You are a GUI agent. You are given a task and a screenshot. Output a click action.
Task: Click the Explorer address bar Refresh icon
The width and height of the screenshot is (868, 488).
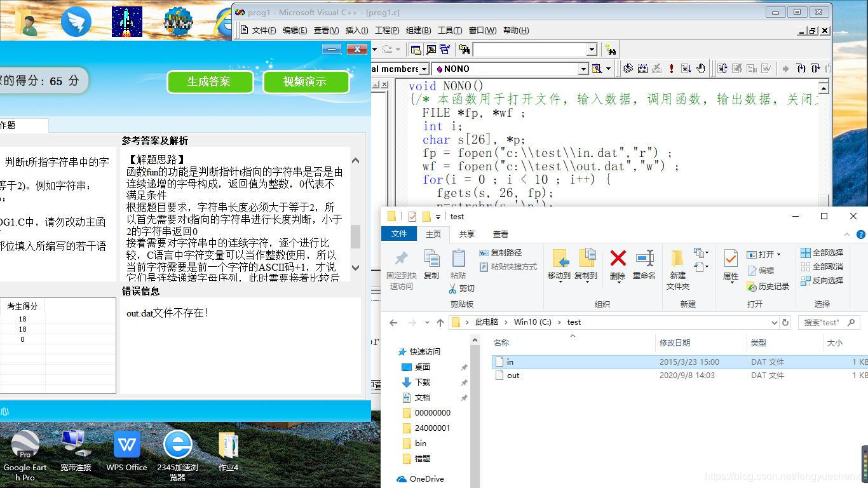785,322
